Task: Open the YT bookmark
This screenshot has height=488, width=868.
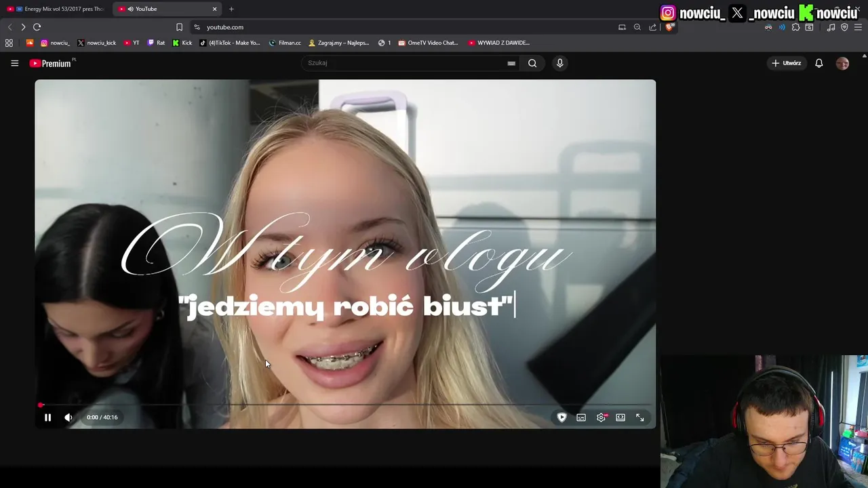Action: point(132,43)
